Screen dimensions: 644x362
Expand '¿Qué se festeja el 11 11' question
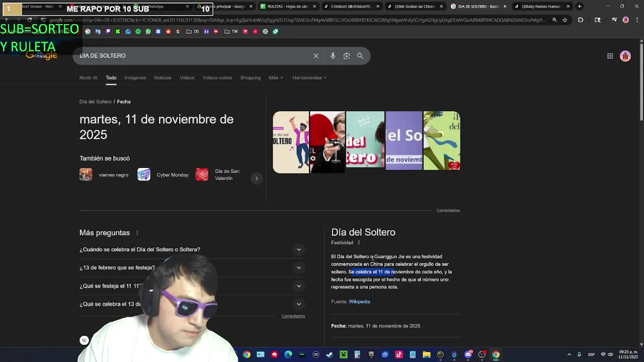pyautogui.click(x=192, y=286)
